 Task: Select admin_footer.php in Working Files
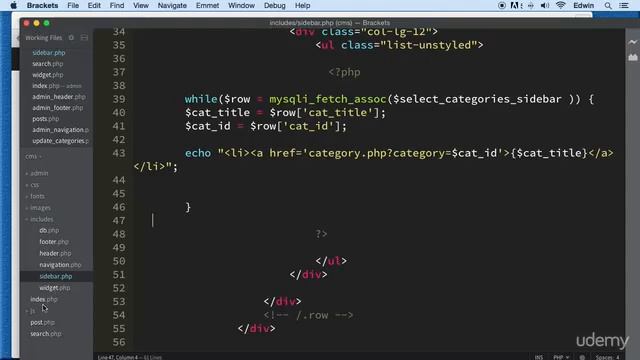58,108
